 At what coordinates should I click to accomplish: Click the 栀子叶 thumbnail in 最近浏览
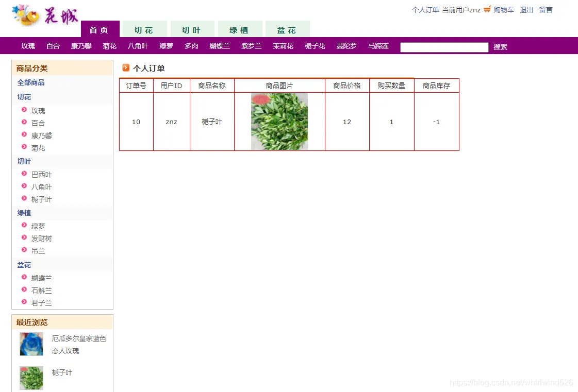pyautogui.click(x=31, y=378)
